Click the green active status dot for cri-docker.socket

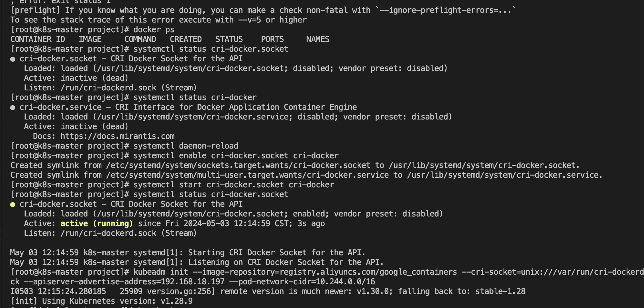point(13,204)
